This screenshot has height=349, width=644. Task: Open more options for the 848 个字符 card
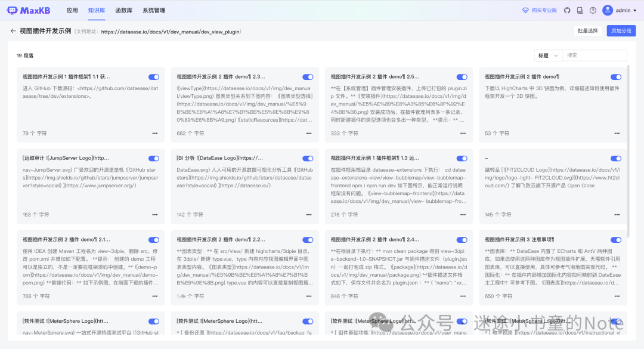[x=463, y=296]
